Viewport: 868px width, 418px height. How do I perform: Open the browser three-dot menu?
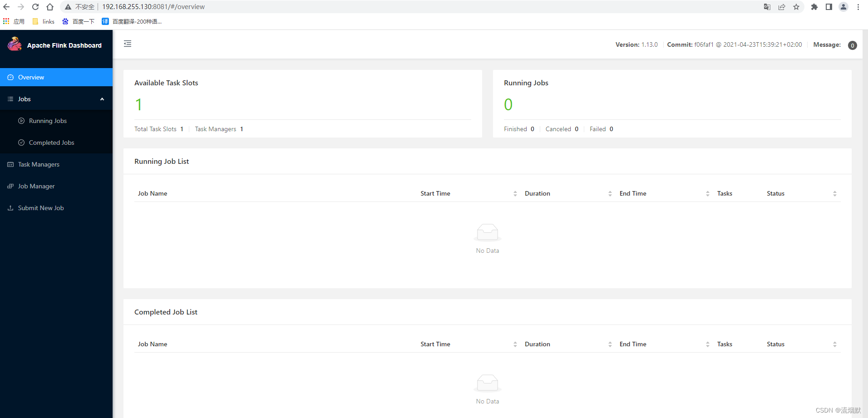(858, 7)
